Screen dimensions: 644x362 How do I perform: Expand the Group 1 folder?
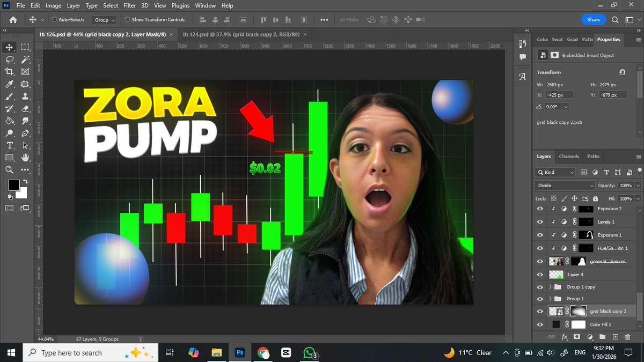(x=550, y=299)
